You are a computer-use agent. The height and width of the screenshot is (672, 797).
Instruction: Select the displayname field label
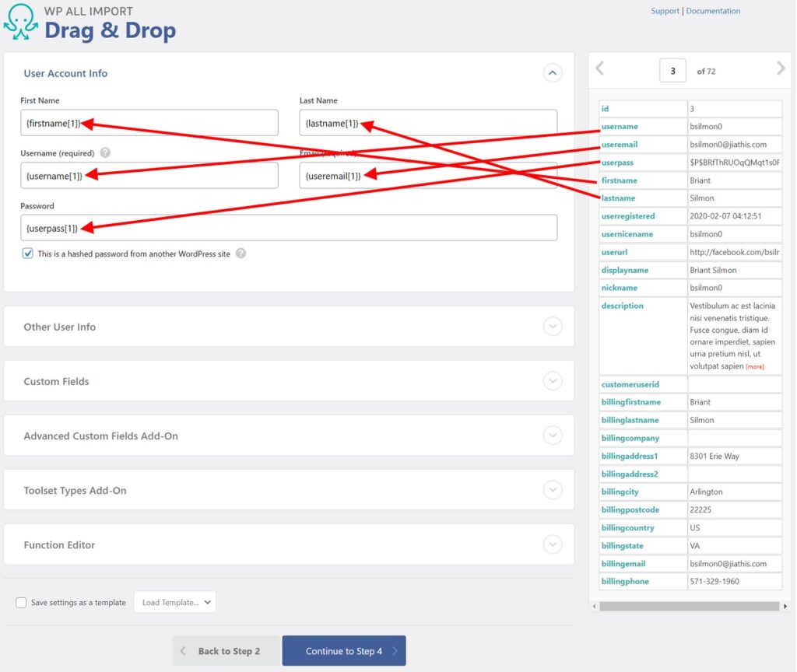click(x=625, y=270)
